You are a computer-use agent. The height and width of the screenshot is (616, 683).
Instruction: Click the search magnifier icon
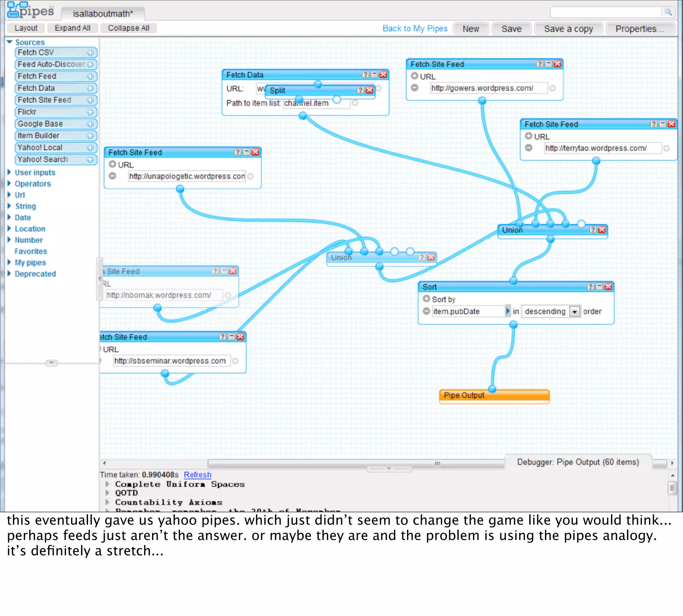668,13
